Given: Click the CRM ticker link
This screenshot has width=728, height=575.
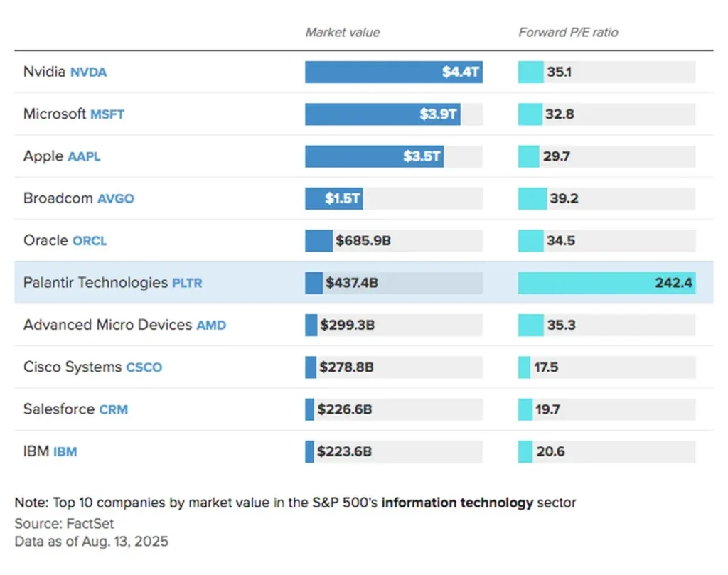Looking at the screenshot, I should click(114, 409).
